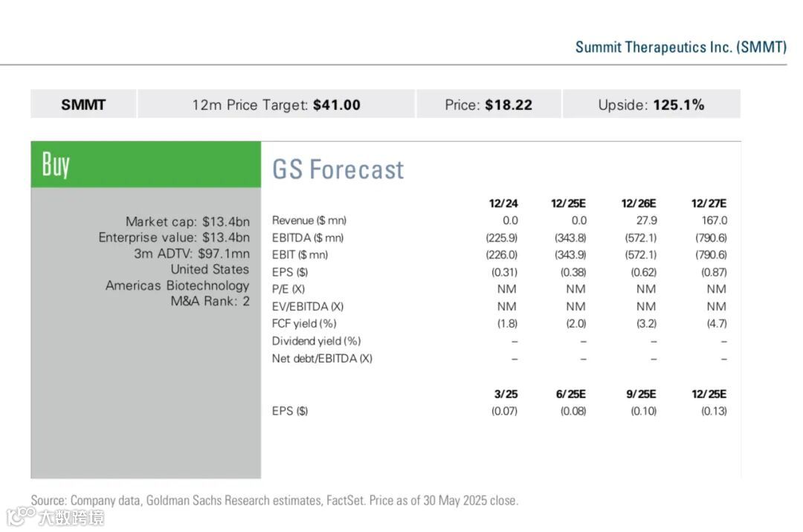The image size is (803, 532).
Task: Click the Upside 125.1% cell
Action: tap(651, 105)
